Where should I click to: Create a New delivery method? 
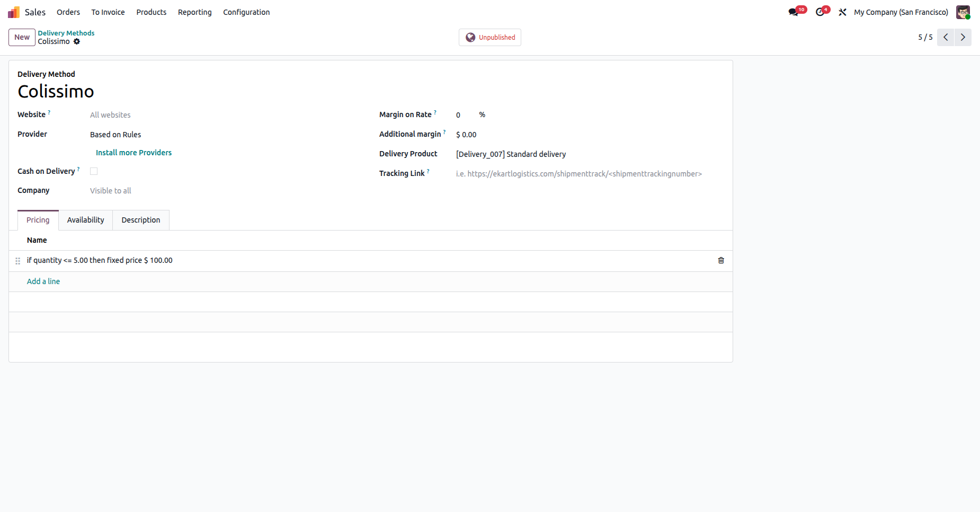22,37
